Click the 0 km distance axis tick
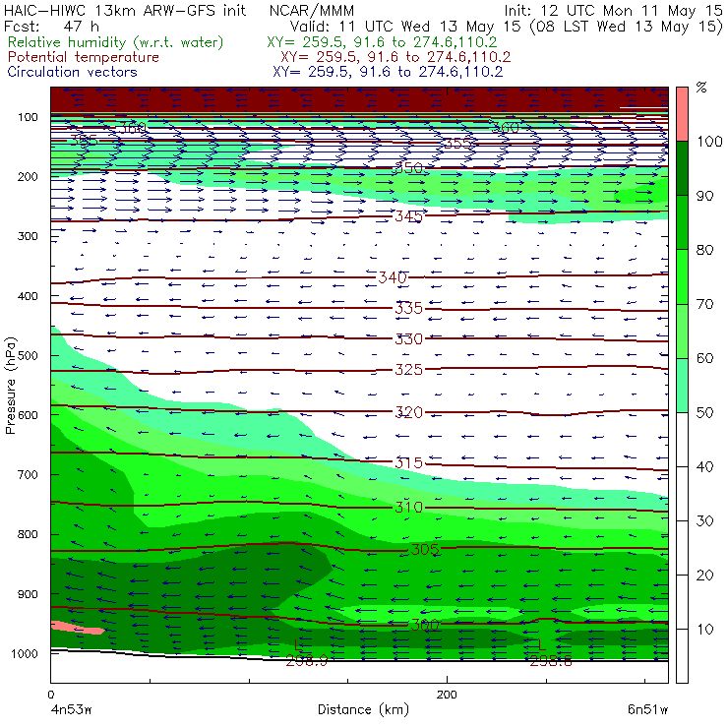Image resolution: width=728 pixels, height=728 pixels. (50, 695)
